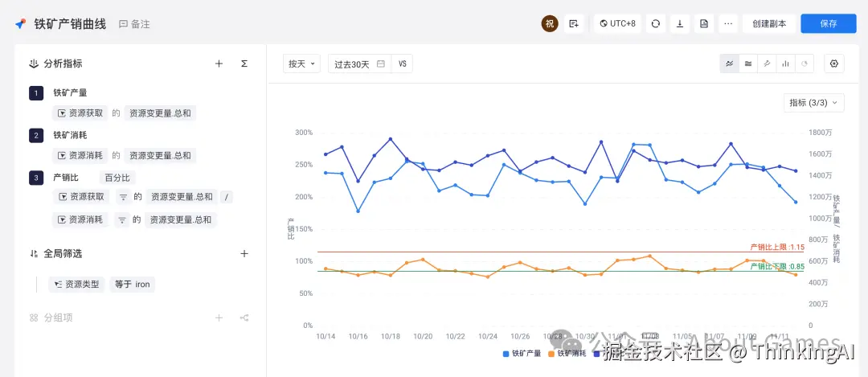Toggle the orange 铁矿消耗 legend swatch
This screenshot has width=868, height=377.
552,354
